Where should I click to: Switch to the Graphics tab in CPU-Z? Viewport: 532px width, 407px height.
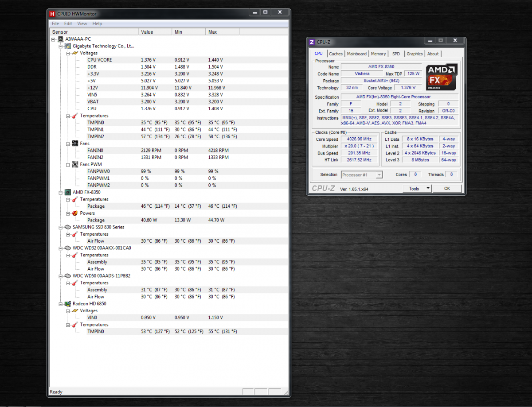[415, 54]
